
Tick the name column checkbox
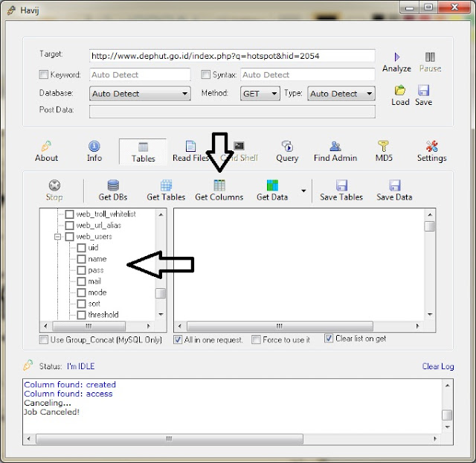coord(81,259)
